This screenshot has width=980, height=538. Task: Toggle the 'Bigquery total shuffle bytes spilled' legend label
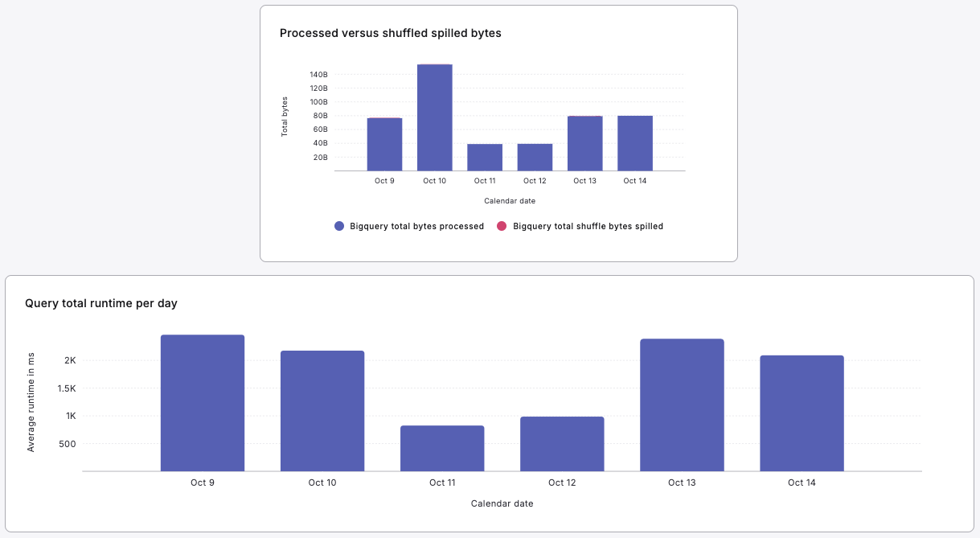588,227
